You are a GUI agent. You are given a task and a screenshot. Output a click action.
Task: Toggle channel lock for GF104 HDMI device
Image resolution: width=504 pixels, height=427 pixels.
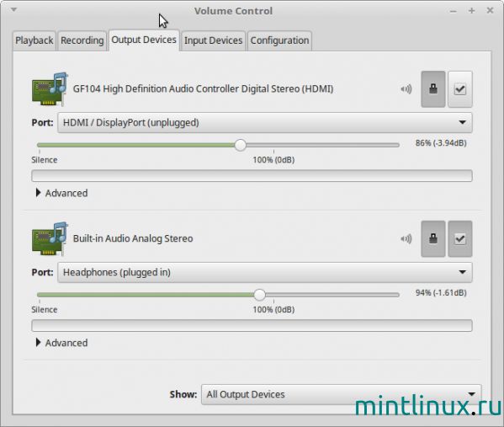coord(433,89)
